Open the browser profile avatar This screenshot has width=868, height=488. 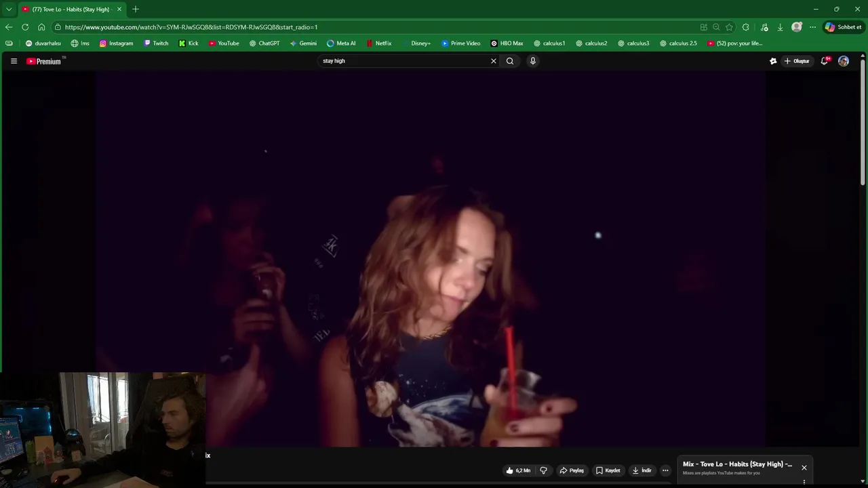tap(797, 27)
